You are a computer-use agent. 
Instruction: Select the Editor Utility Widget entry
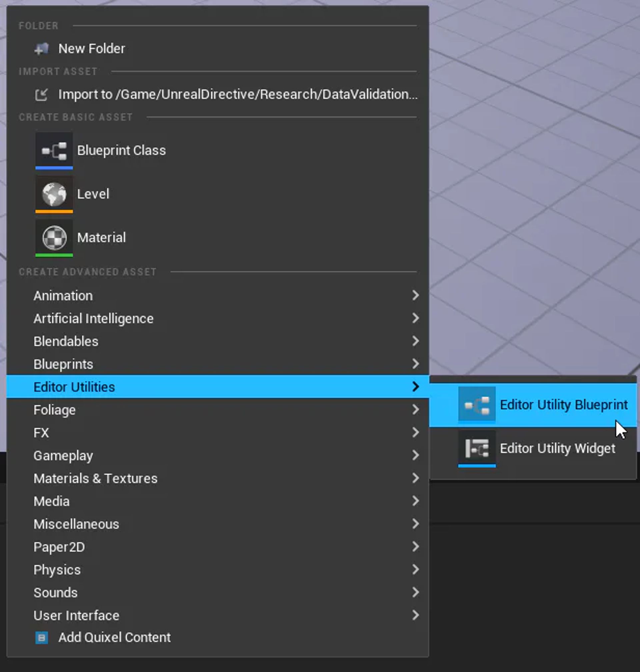[557, 448]
